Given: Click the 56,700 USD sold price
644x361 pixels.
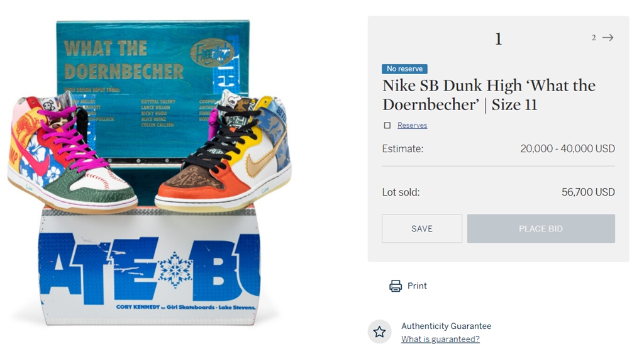Looking at the screenshot, I should point(588,192).
